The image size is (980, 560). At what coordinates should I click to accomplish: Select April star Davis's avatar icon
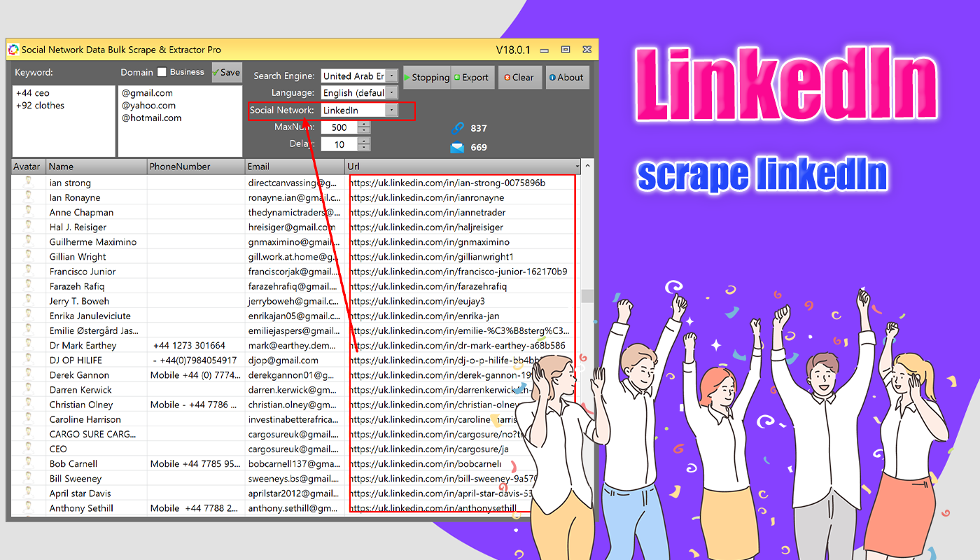(x=29, y=493)
